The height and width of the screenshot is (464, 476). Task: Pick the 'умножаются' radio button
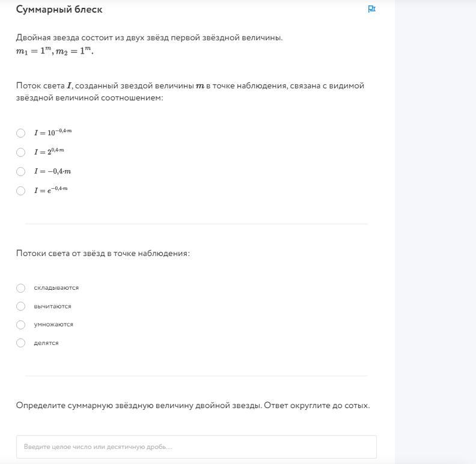pyautogui.click(x=21, y=325)
